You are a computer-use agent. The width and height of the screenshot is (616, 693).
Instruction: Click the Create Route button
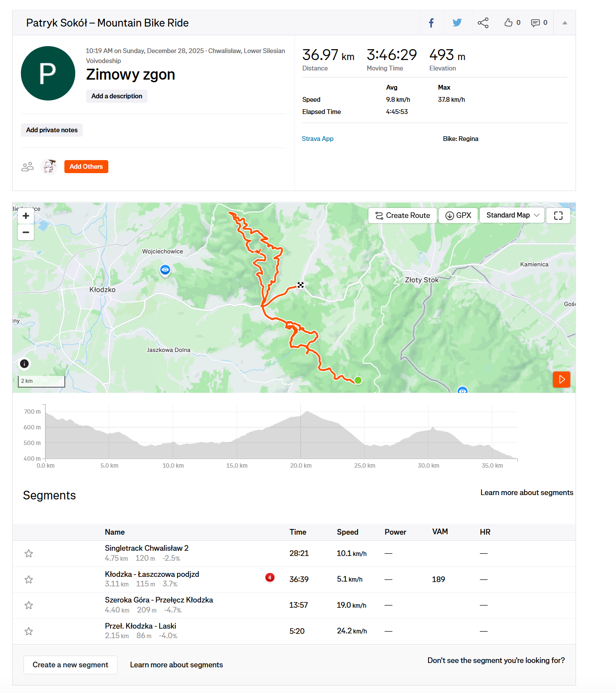click(x=402, y=215)
